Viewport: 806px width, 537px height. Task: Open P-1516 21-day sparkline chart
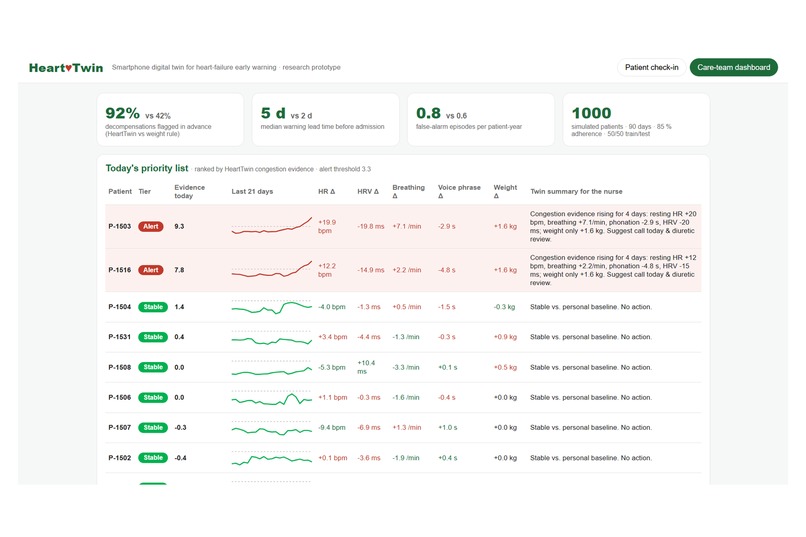tap(271, 270)
